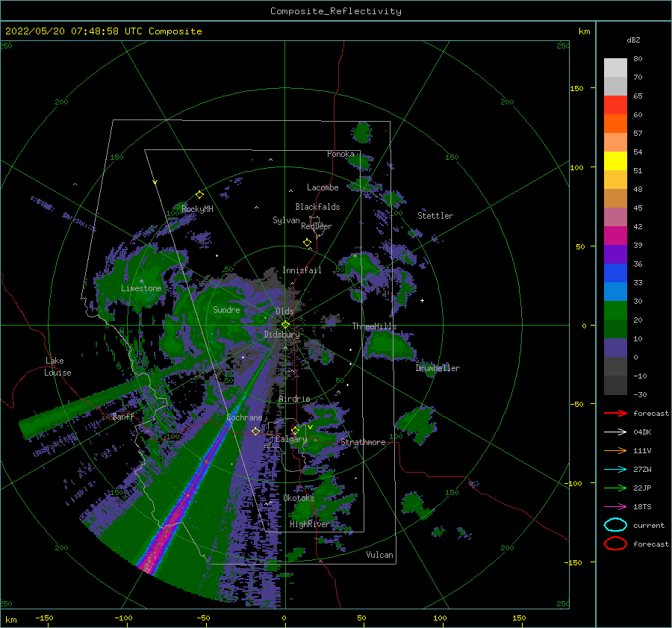Pick the purple 36–39 dBZ swatch
This screenshot has width=672, height=628.
point(615,254)
